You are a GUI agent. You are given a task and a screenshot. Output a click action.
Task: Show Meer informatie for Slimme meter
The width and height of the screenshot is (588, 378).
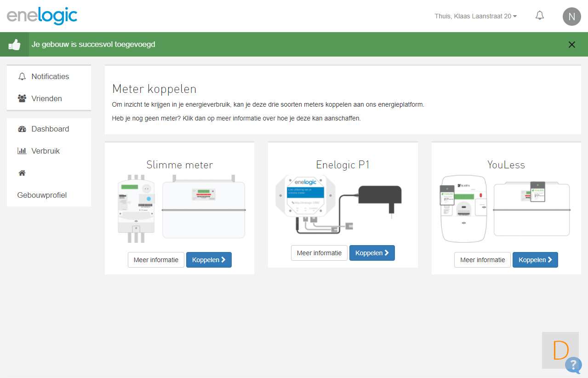156,260
